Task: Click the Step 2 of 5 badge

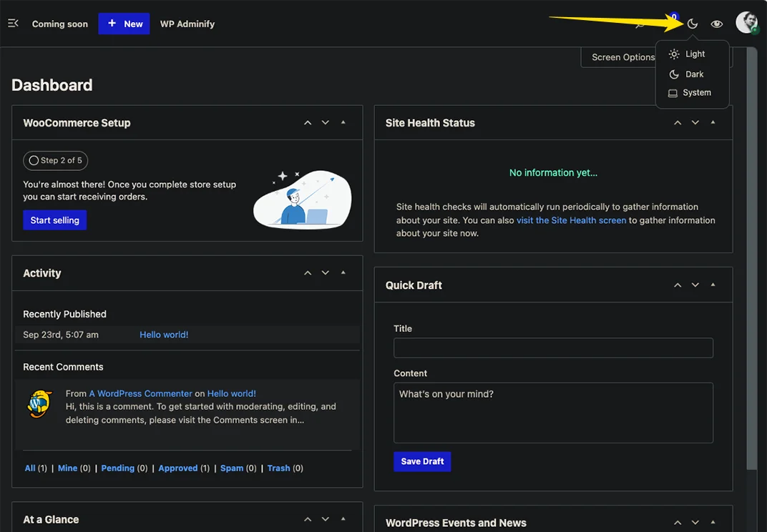Action: (x=55, y=160)
